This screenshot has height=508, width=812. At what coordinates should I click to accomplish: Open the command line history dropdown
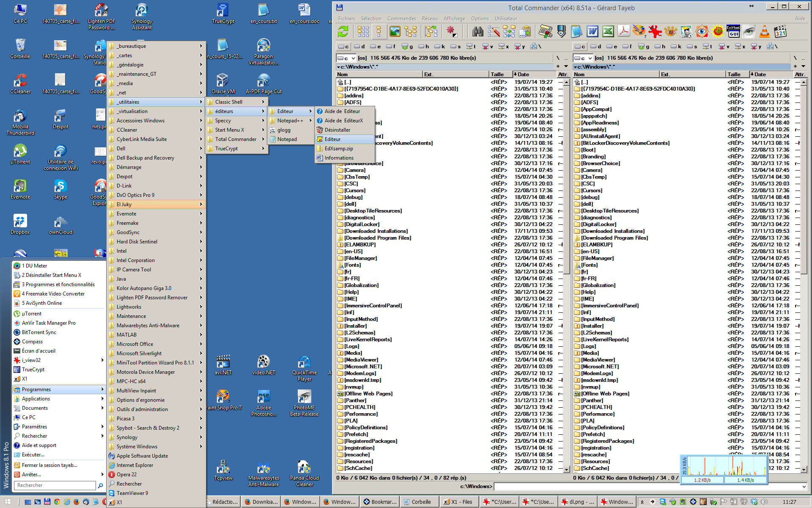[x=804, y=486]
